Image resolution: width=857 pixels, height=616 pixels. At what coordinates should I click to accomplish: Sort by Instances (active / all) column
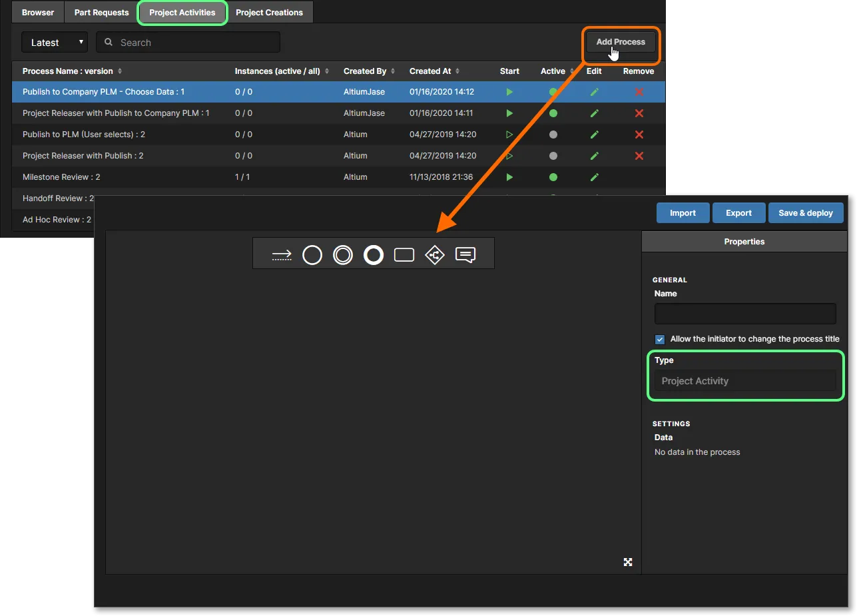tap(282, 71)
